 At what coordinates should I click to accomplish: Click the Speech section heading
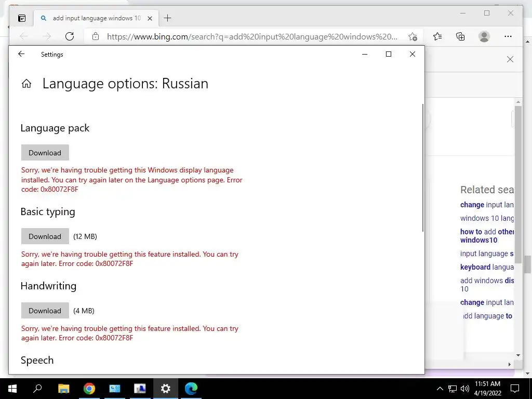click(x=37, y=360)
